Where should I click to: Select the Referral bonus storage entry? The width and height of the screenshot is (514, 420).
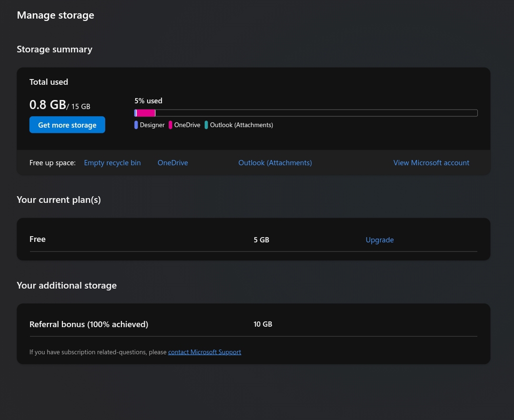coord(88,324)
